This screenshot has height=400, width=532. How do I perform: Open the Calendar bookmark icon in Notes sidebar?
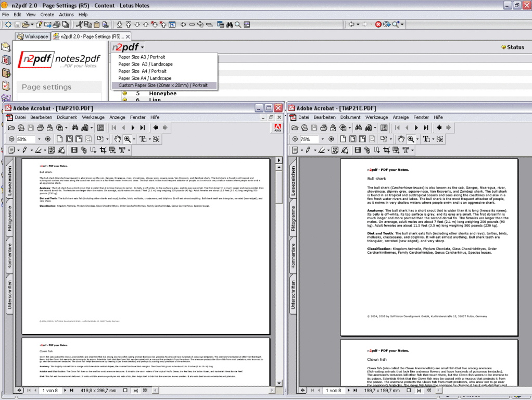point(6,60)
